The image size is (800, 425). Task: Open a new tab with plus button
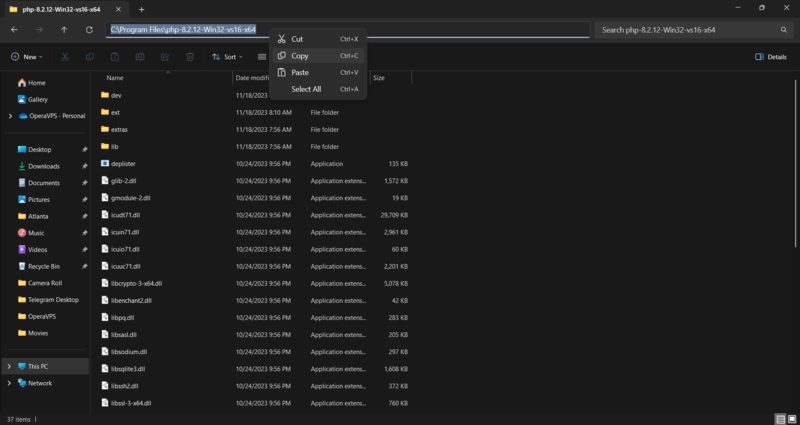(x=141, y=8)
